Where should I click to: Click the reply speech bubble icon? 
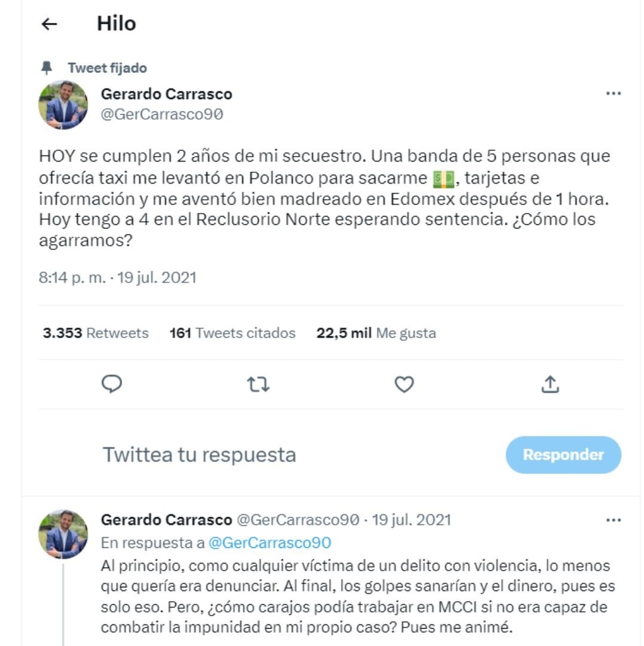pos(112,384)
